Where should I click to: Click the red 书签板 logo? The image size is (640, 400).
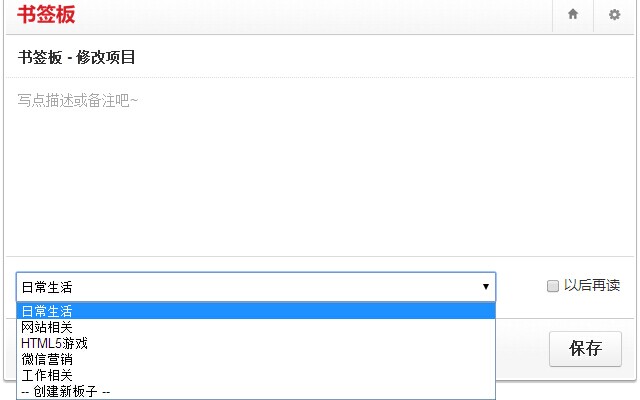(x=46, y=14)
